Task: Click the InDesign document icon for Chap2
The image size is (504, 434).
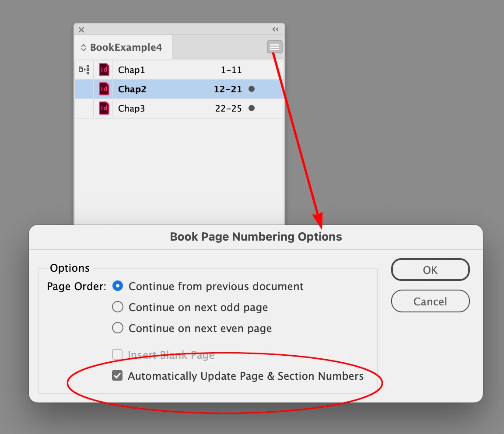Action: pos(104,89)
